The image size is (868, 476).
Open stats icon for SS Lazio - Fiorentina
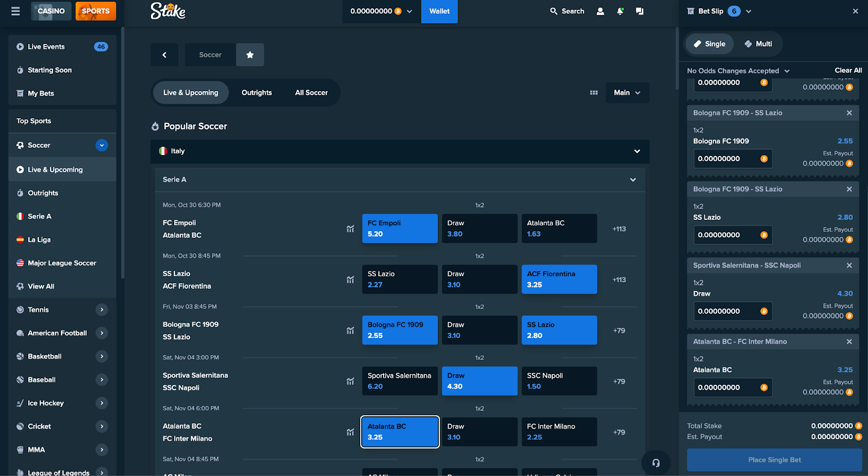(x=350, y=280)
